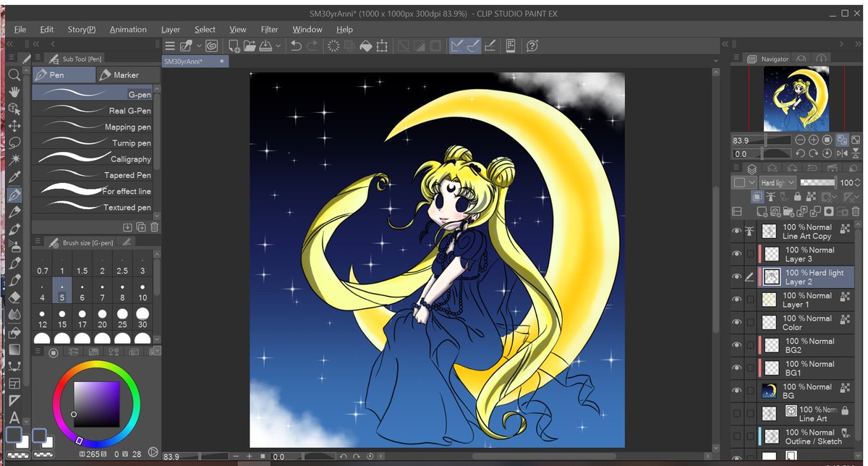Screen dimensions: 868x466
Task: Click New file icon in command bar
Action: (234, 46)
